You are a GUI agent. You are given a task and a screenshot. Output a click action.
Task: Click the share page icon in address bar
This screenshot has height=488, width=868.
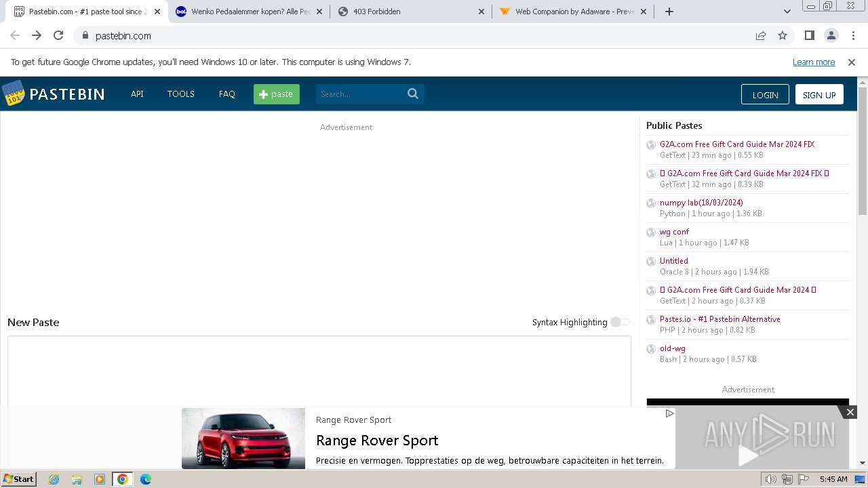tap(761, 35)
